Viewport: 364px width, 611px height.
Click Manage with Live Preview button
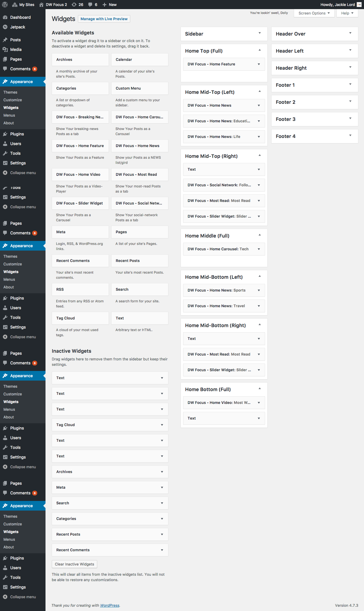click(104, 19)
